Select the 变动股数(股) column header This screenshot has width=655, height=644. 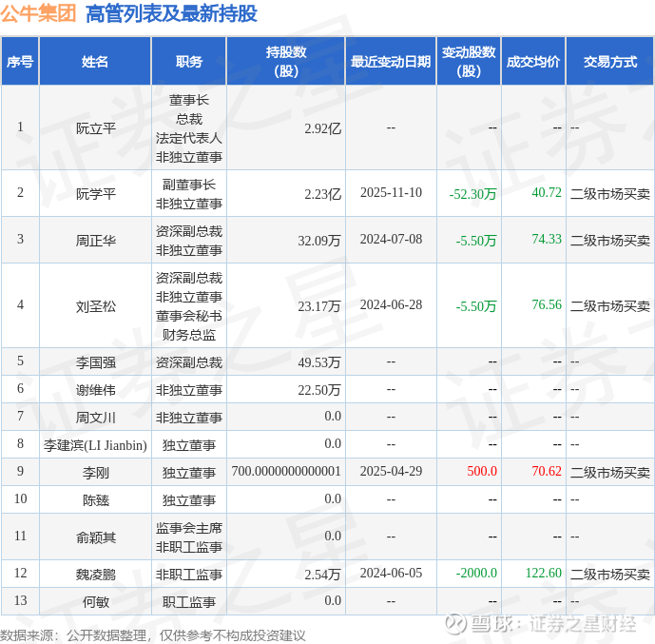point(469,61)
